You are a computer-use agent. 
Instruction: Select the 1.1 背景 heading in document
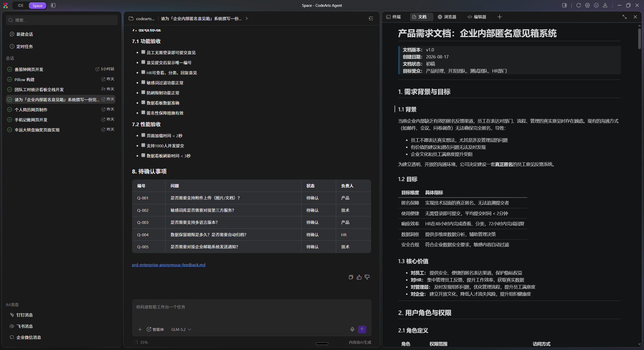point(407,109)
